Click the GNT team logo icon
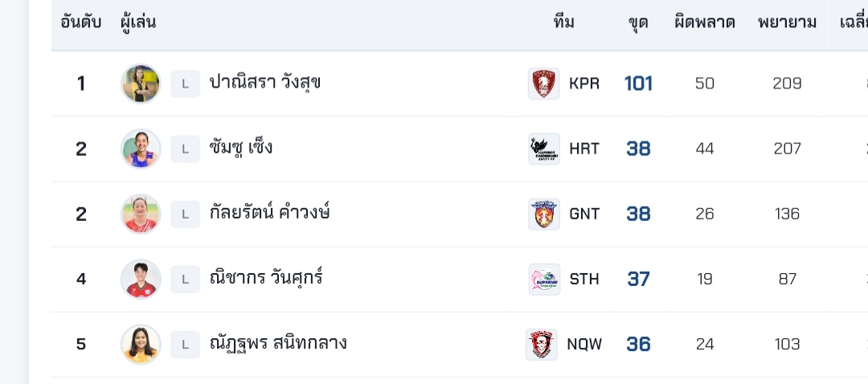 (543, 214)
